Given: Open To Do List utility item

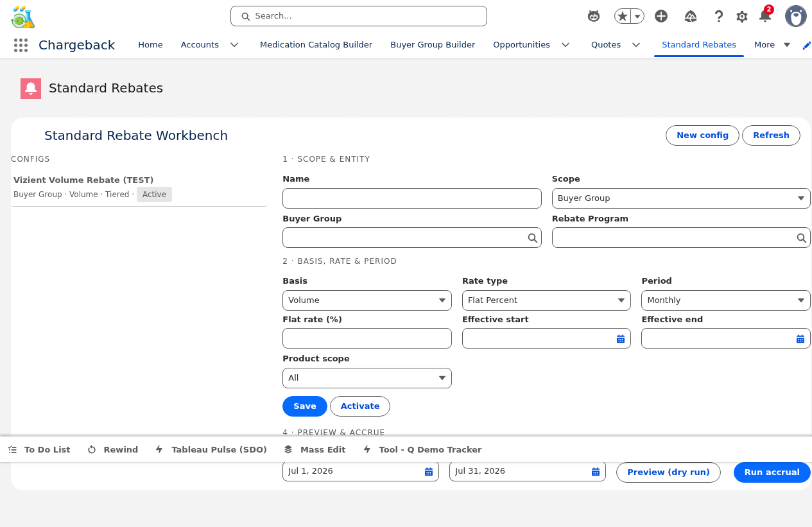Looking at the screenshot, I should [39, 449].
